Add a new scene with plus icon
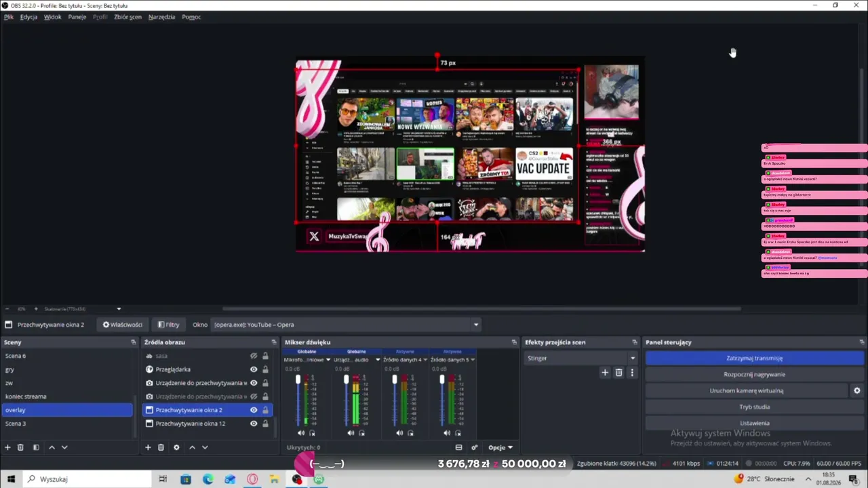 point(7,447)
